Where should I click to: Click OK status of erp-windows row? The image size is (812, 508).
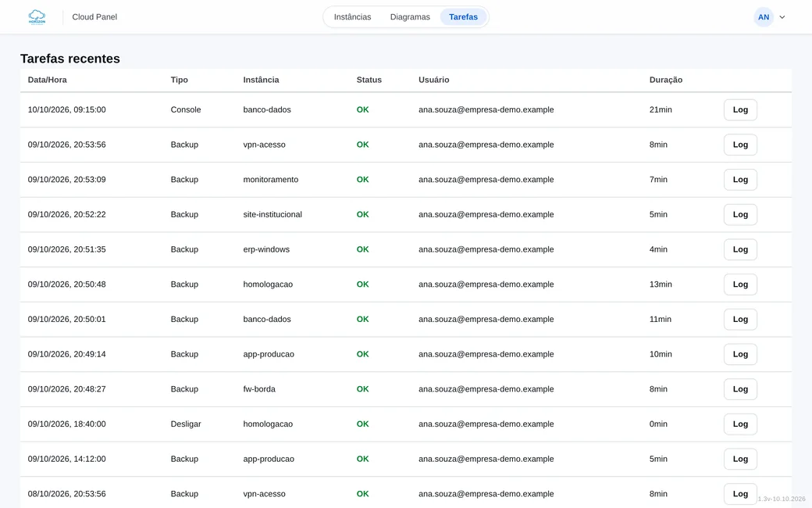[x=362, y=249]
